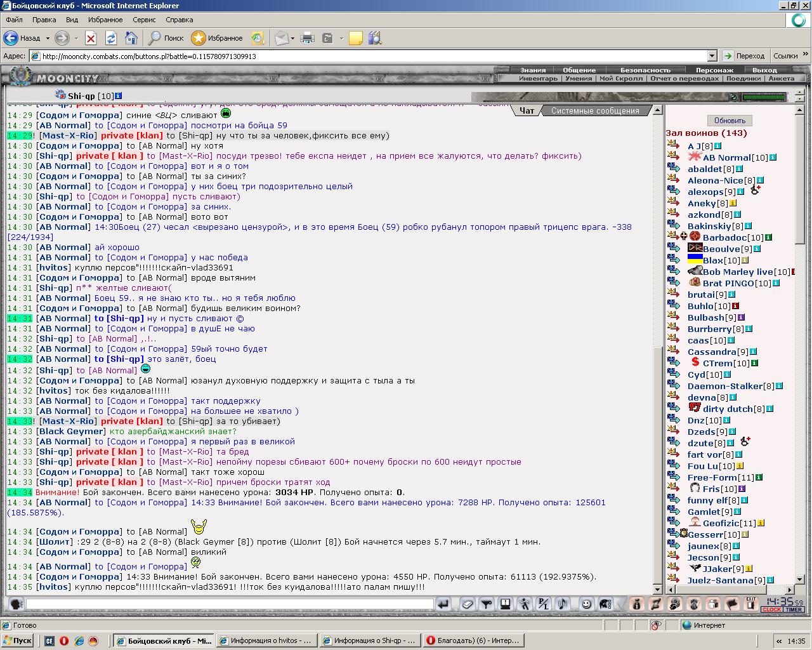This screenshot has width=812, height=650.
Task: Open the Знания menu
Action: tap(533, 70)
